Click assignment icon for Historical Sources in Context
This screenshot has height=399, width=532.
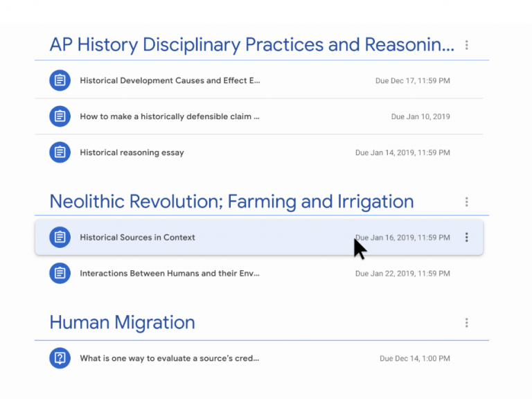click(60, 237)
